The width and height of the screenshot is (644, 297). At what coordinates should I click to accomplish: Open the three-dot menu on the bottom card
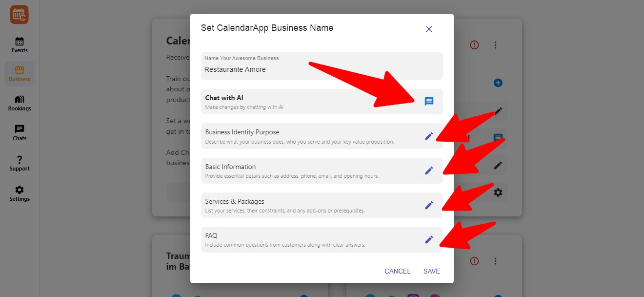point(495,261)
